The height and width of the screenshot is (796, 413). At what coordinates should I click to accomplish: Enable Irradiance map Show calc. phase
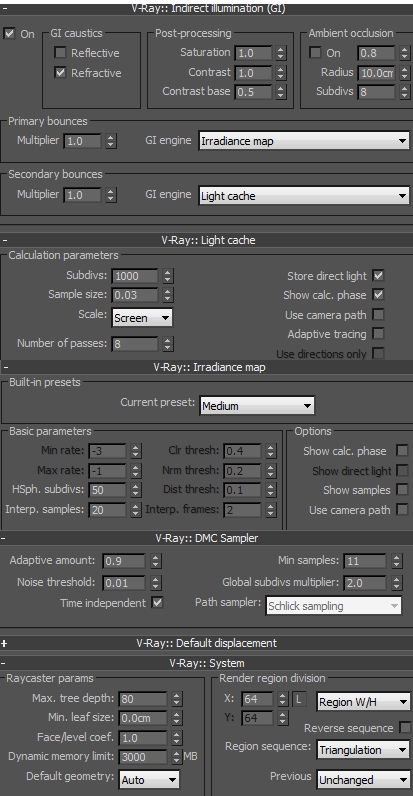tap(402, 451)
